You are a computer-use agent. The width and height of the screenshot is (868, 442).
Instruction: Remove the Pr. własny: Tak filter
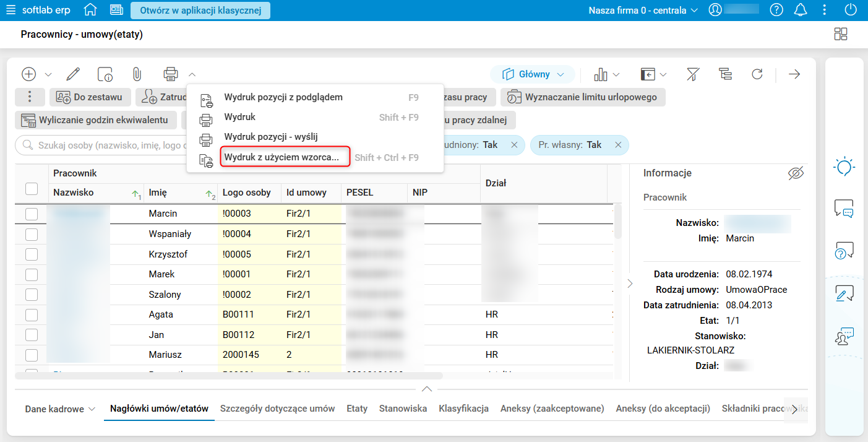pyautogui.click(x=617, y=145)
